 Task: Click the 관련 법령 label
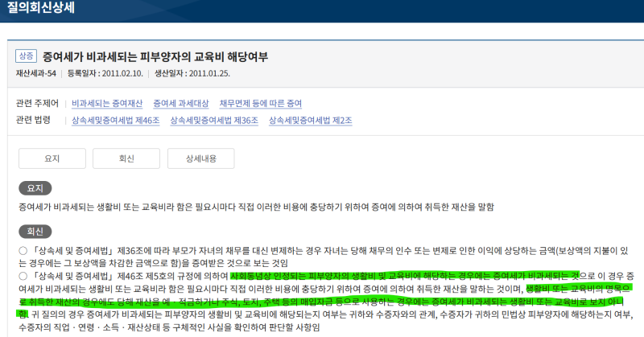coord(33,120)
